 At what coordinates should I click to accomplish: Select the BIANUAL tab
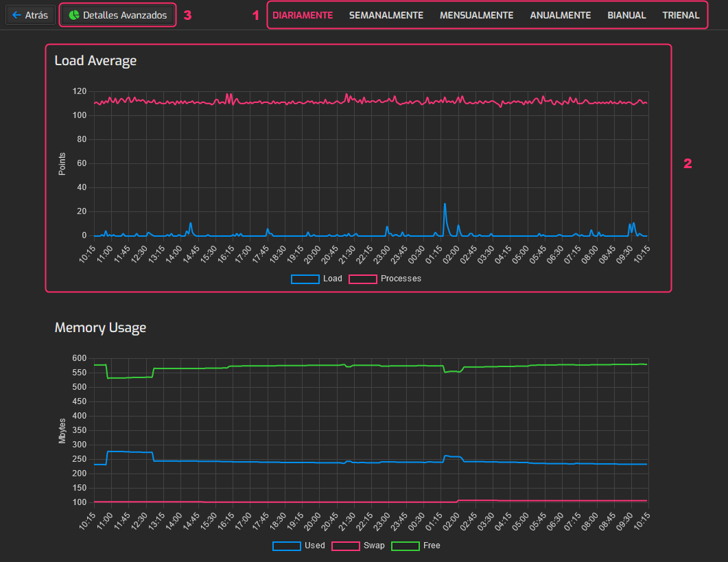(x=626, y=15)
